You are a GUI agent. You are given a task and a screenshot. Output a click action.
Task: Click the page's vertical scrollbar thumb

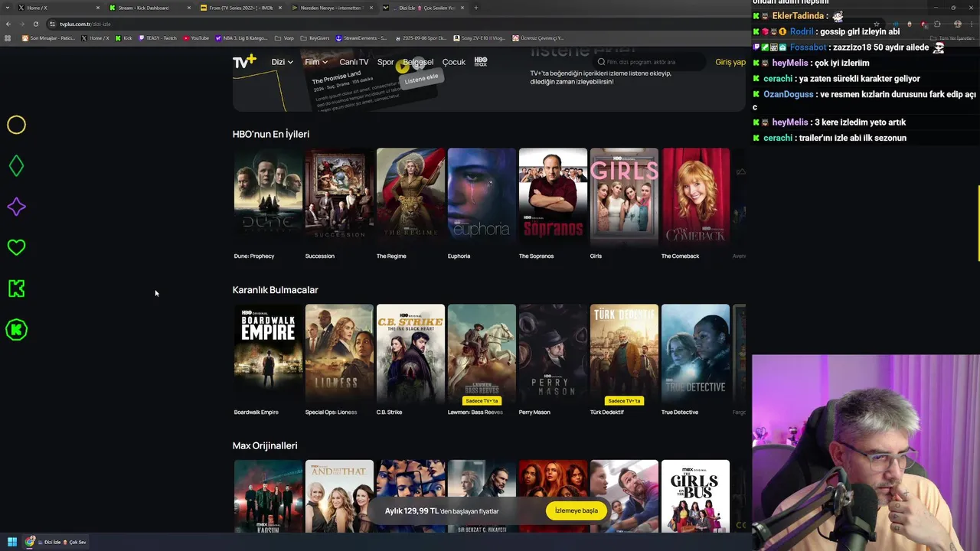978,223
